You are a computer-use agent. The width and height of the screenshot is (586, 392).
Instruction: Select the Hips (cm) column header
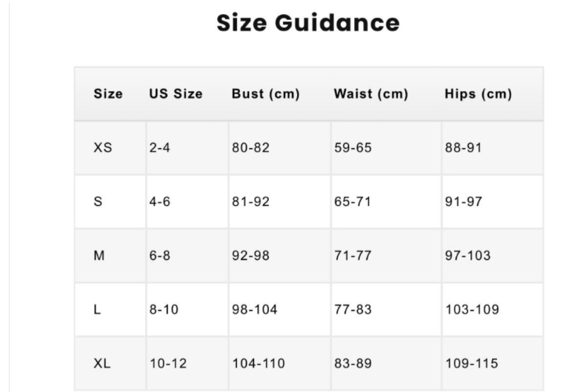pyautogui.click(x=478, y=94)
